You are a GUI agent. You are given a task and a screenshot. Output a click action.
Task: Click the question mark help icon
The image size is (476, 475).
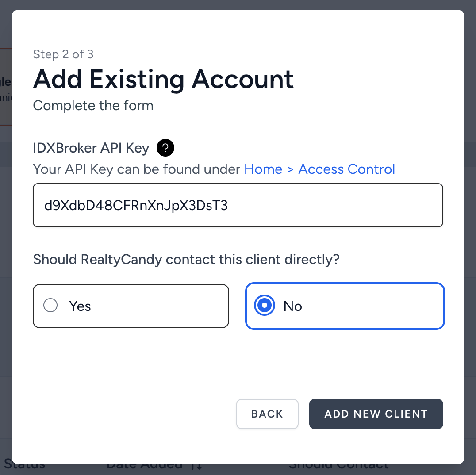pos(165,148)
